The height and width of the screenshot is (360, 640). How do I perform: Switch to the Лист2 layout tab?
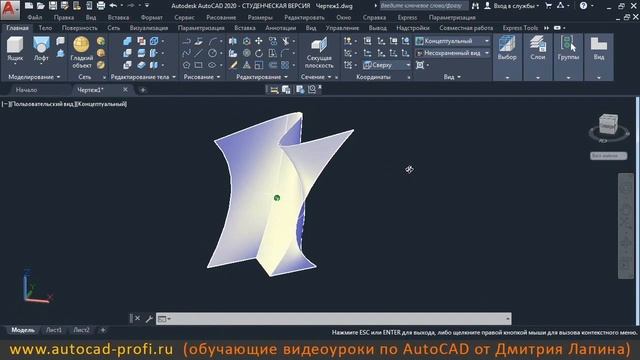click(x=81, y=330)
